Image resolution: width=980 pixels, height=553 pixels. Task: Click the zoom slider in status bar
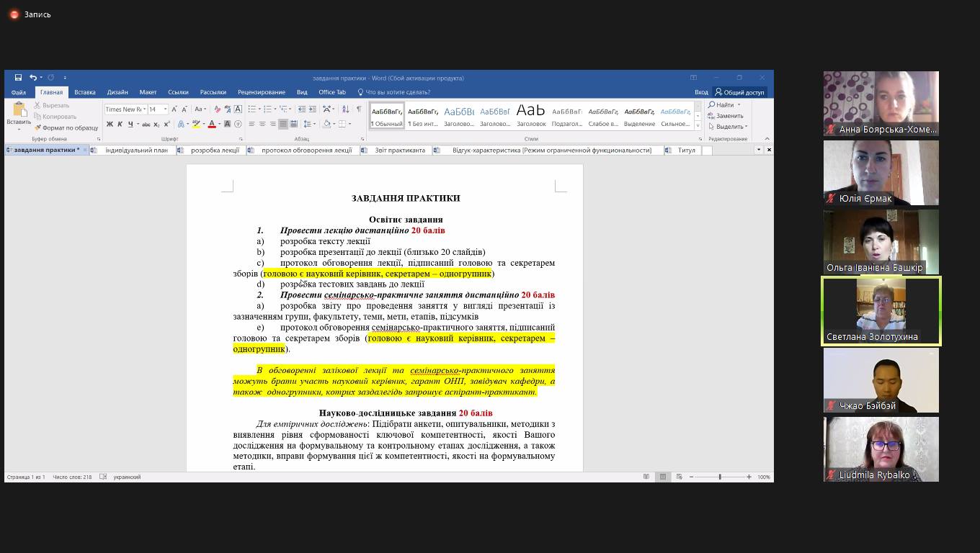(x=719, y=477)
